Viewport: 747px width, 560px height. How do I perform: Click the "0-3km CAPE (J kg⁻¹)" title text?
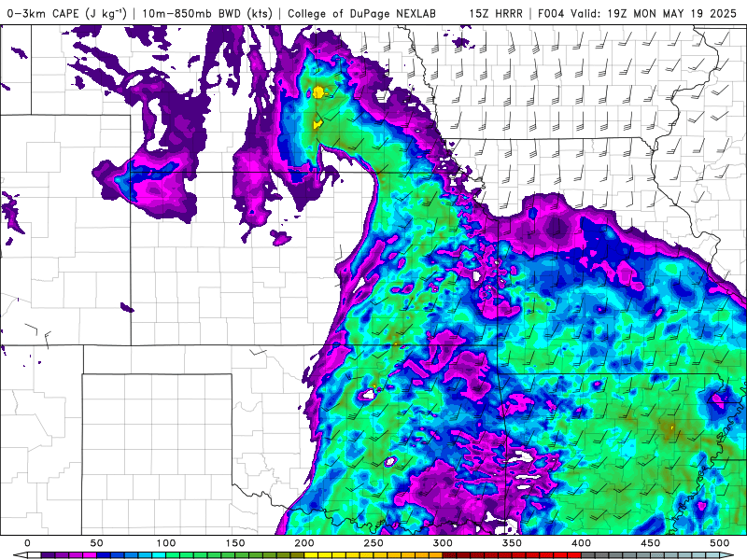point(66,13)
